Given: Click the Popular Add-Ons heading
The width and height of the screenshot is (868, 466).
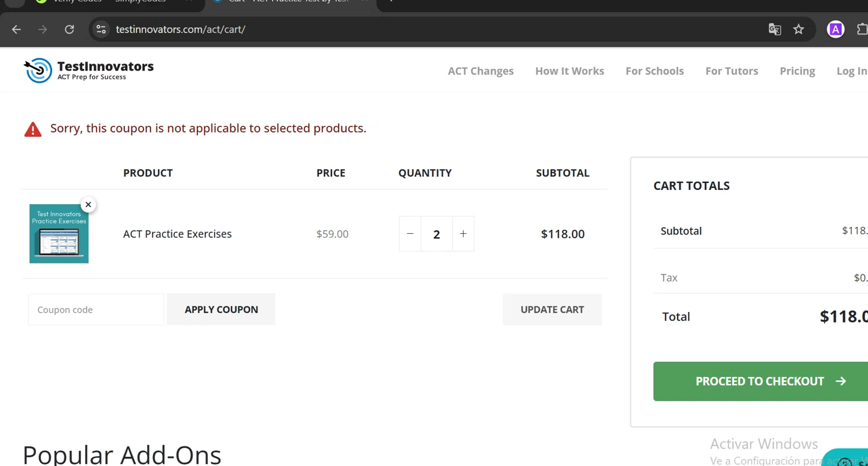Looking at the screenshot, I should 122,454.
